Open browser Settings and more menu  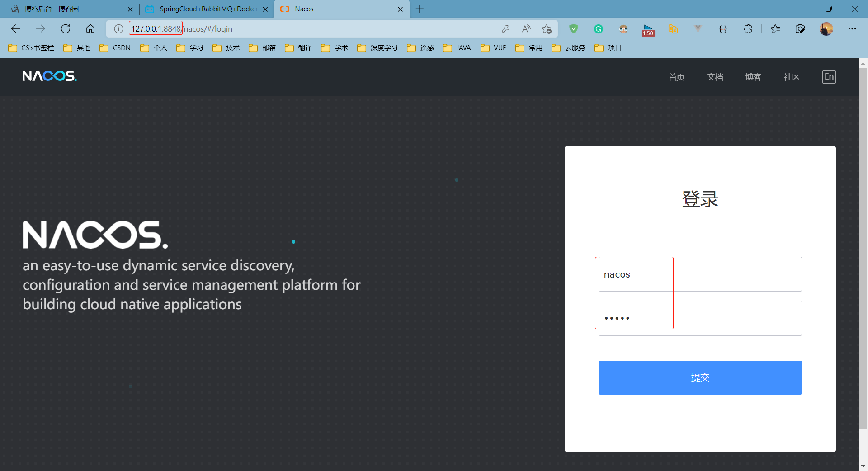852,29
